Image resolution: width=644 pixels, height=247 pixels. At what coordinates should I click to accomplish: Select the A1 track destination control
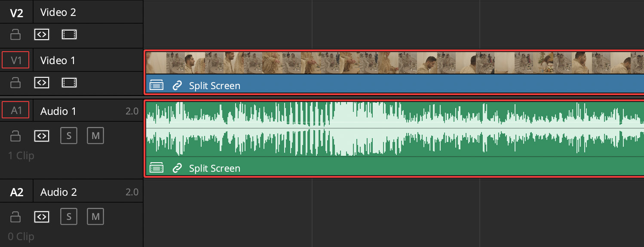click(15, 110)
